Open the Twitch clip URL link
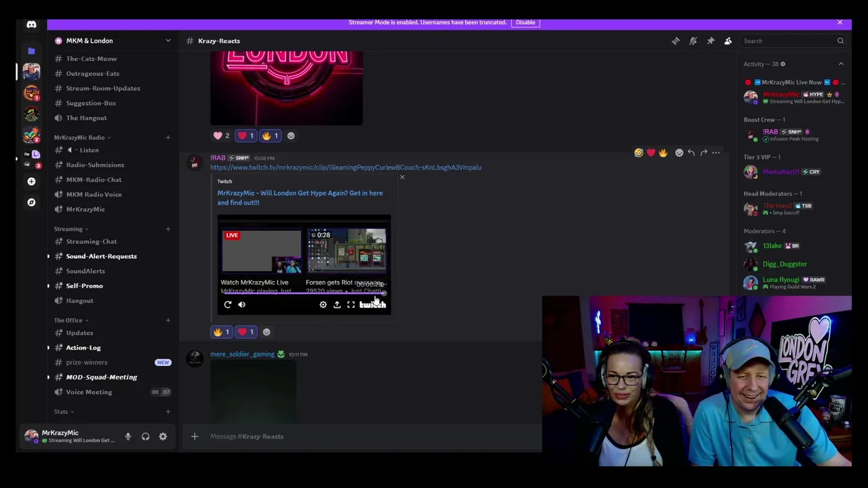This screenshot has height=488, width=868. pyautogui.click(x=346, y=167)
